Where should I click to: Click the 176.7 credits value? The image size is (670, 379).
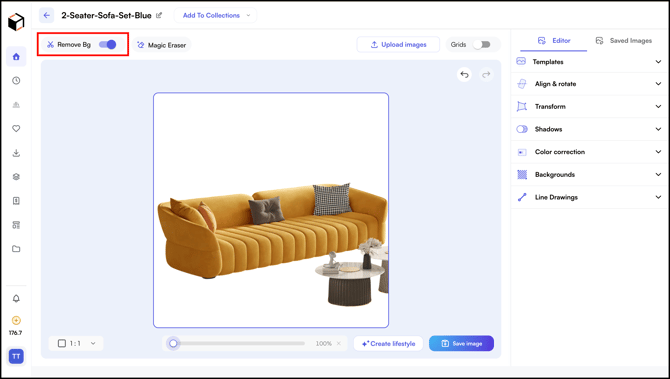pos(15,333)
